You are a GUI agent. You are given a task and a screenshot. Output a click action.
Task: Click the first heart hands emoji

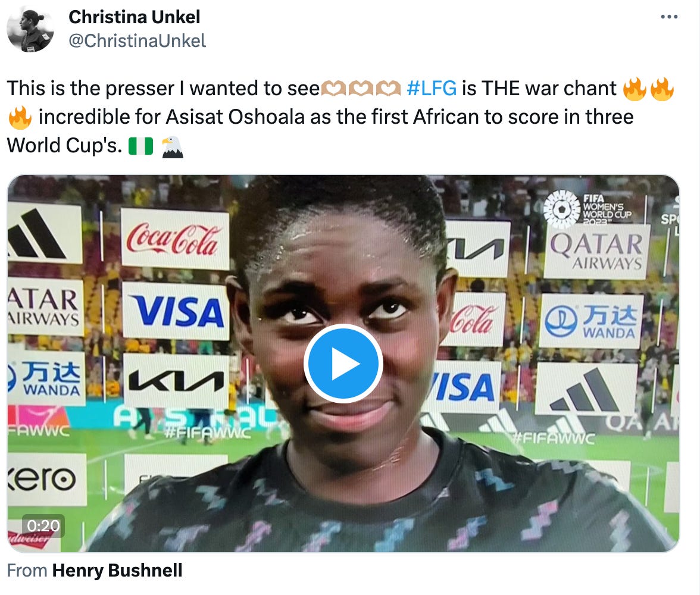[333, 89]
